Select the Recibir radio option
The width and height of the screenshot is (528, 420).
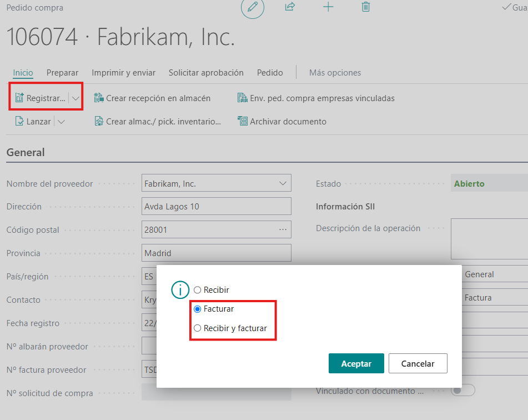pyautogui.click(x=197, y=290)
